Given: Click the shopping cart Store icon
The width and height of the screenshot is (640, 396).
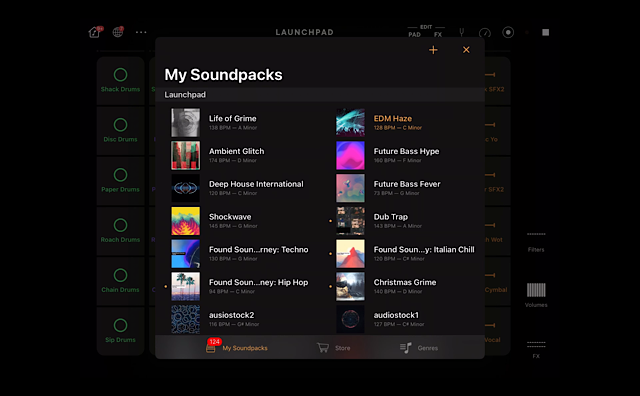Looking at the screenshot, I should click(323, 348).
